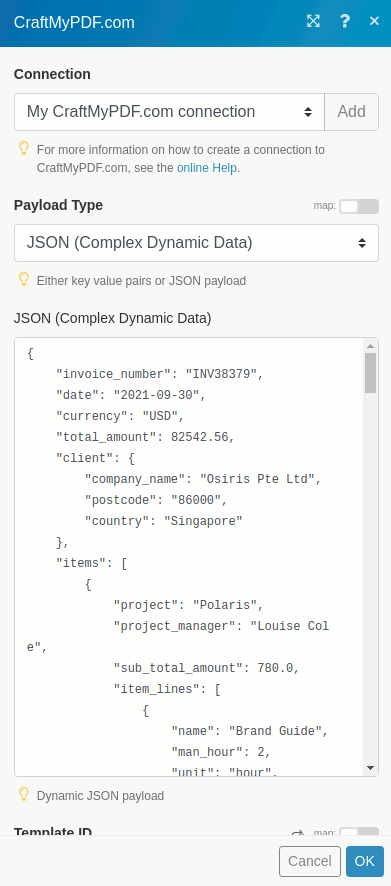Toggle the Template ID map switch

tap(359, 832)
